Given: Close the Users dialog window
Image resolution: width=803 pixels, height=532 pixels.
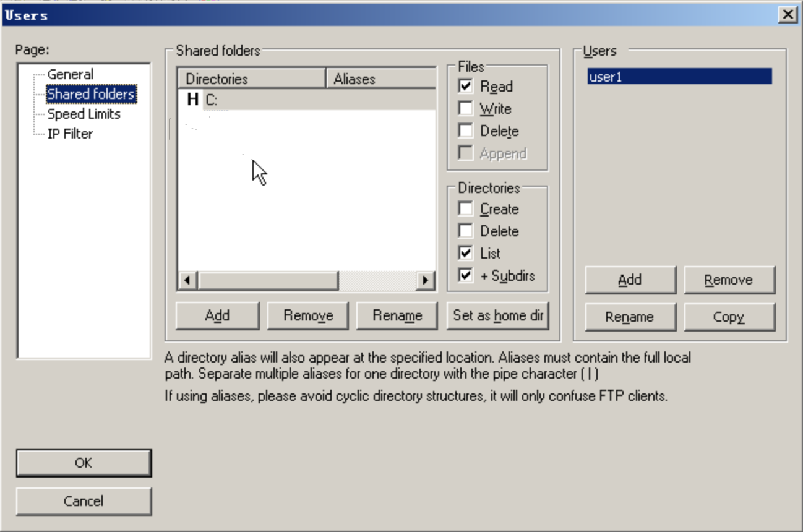Looking at the screenshot, I should [x=787, y=15].
